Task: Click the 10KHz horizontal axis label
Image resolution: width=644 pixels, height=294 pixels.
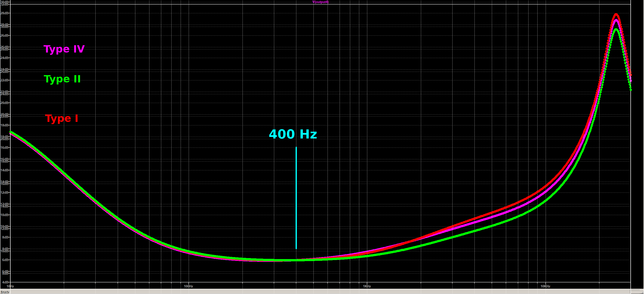Action: pyautogui.click(x=545, y=286)
